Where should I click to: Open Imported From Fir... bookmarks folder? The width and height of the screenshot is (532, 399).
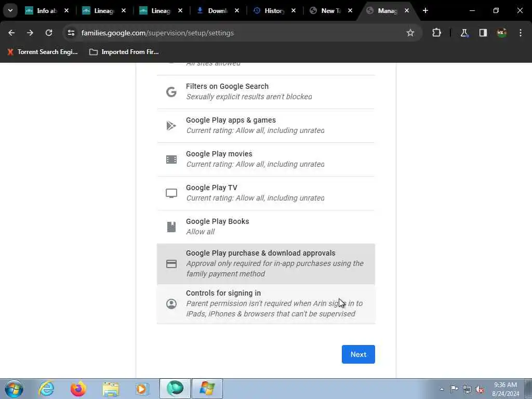click(x=124, y=52)
